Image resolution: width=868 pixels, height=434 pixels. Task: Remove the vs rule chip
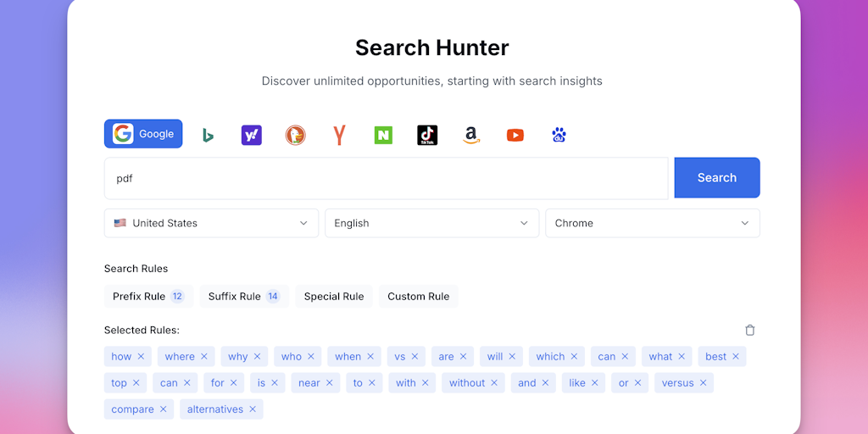[415, 357]
